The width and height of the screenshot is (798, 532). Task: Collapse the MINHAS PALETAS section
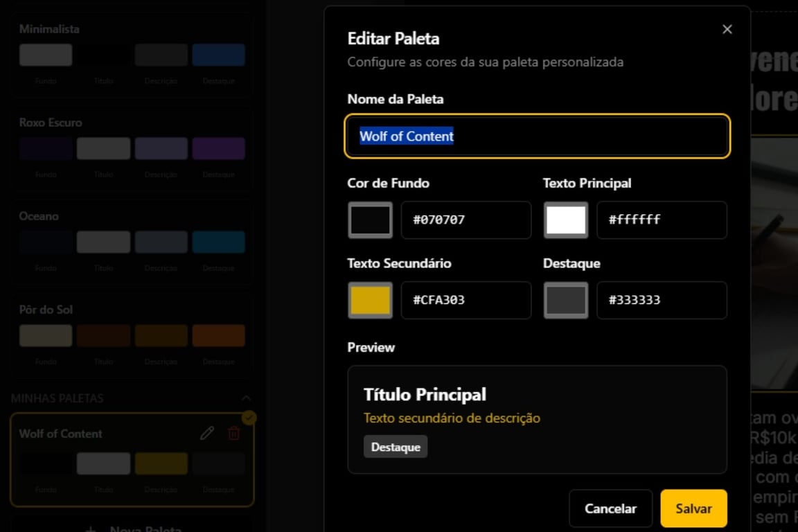[247, 398]
